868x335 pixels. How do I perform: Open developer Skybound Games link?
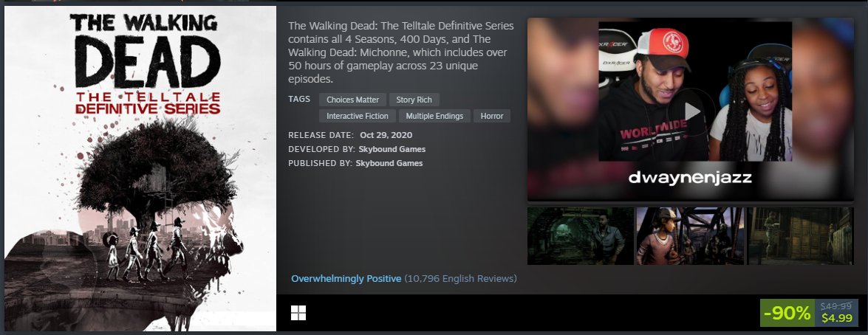392,149
